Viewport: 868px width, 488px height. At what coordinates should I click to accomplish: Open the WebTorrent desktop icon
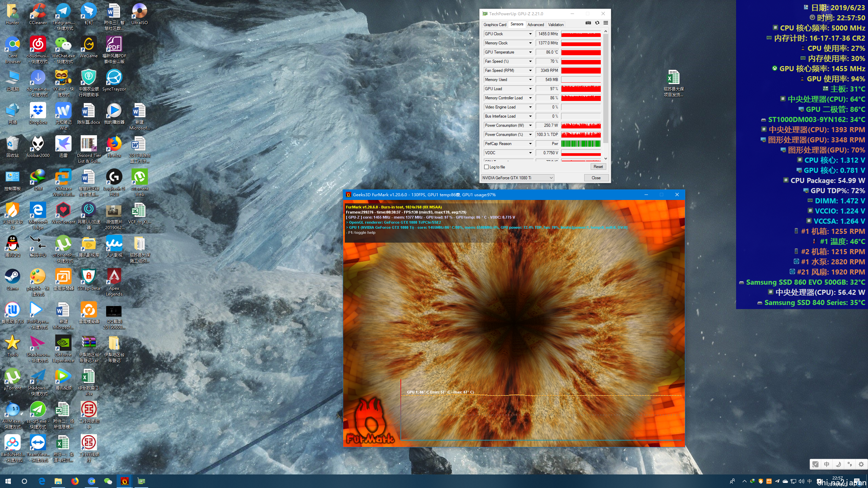pos(63,213)
